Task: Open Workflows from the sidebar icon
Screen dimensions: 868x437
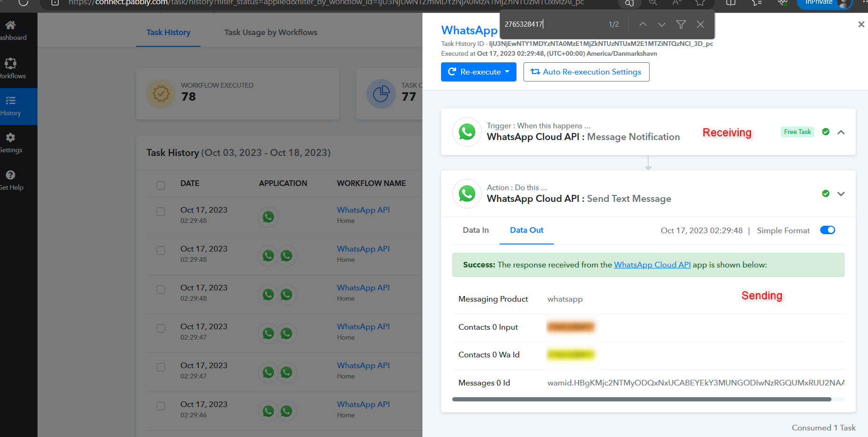Action: [10, 64]
